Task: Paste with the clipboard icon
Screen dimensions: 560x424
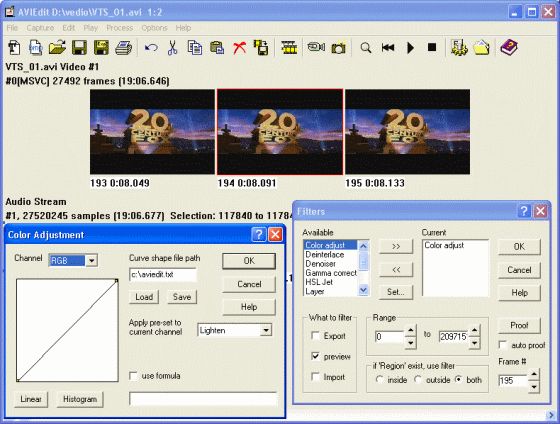Action: click(217, 48)
